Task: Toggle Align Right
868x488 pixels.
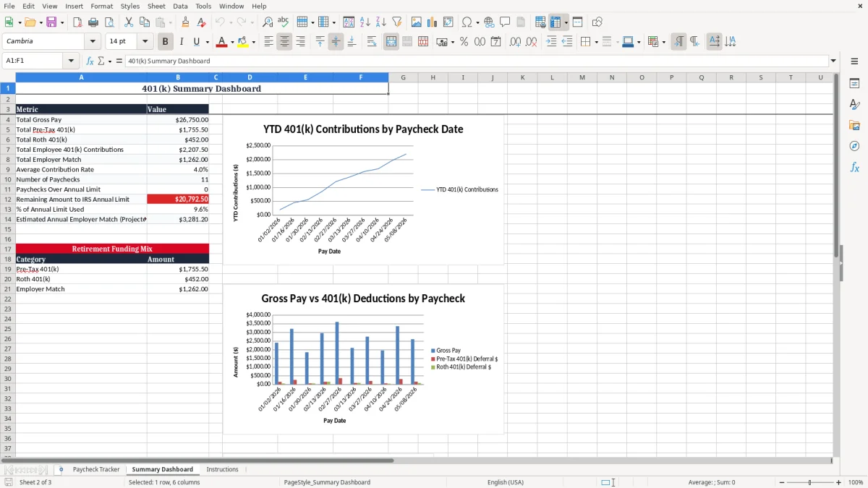Action: (300, 42)
